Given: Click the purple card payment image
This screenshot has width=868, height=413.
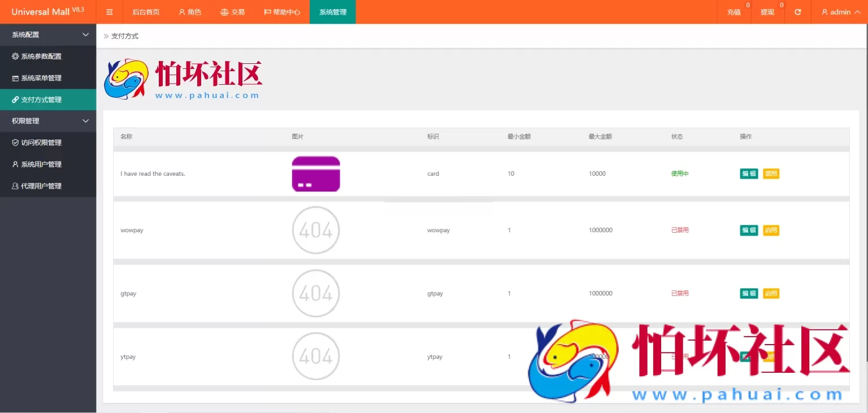Looking at the screenshot, I should click(316, 174).
